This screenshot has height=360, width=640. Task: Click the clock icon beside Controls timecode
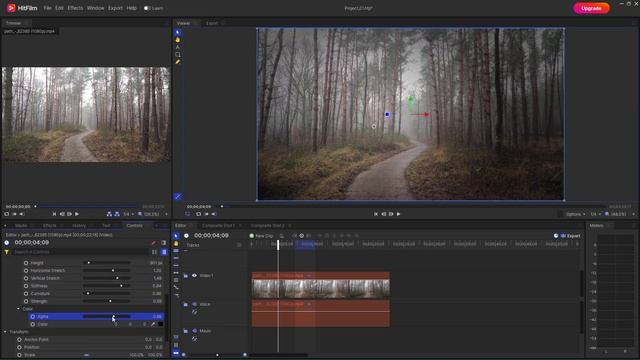[7, 242]
